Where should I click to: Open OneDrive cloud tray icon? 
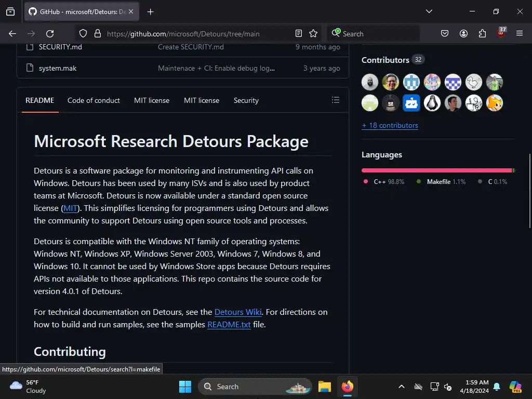coord(418,387)
